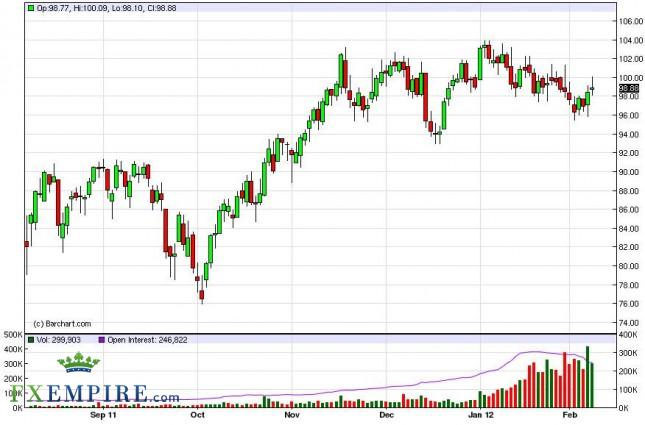Click the current price tag 98.88
The height and width of the screenshot is (425, 645).
[629, 88]
